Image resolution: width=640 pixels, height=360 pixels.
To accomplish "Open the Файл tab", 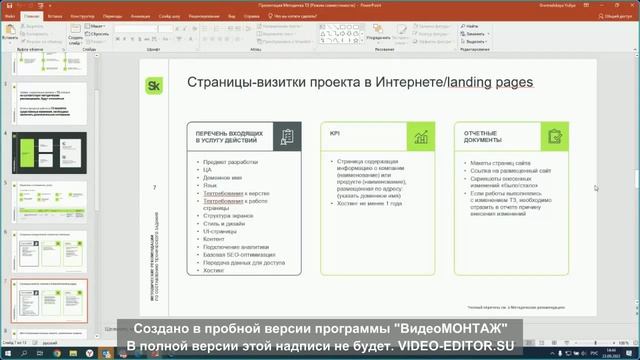I will coord(10,16).
